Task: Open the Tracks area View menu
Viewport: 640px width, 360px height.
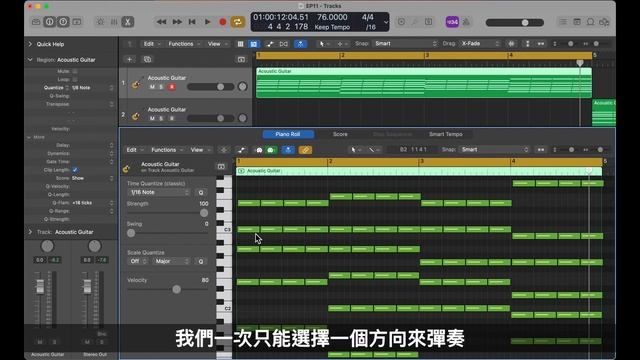Action: (217, 44)
